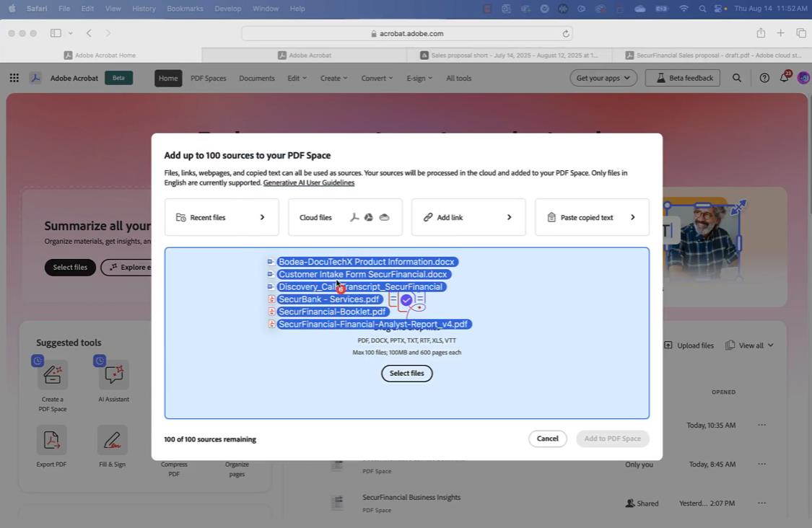This screenshot has height=528, width=812.
Task: Open the Export PDF tool icon
Action: [51, 440]
